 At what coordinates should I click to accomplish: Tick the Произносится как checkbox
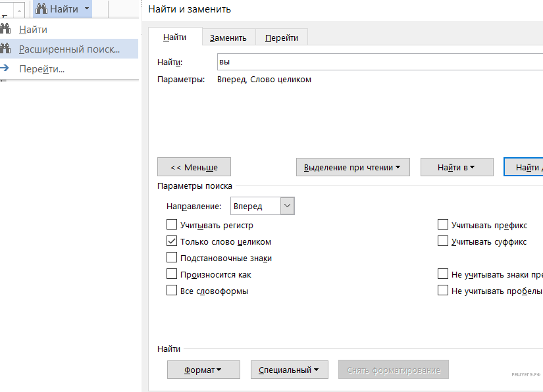[172, 274]
